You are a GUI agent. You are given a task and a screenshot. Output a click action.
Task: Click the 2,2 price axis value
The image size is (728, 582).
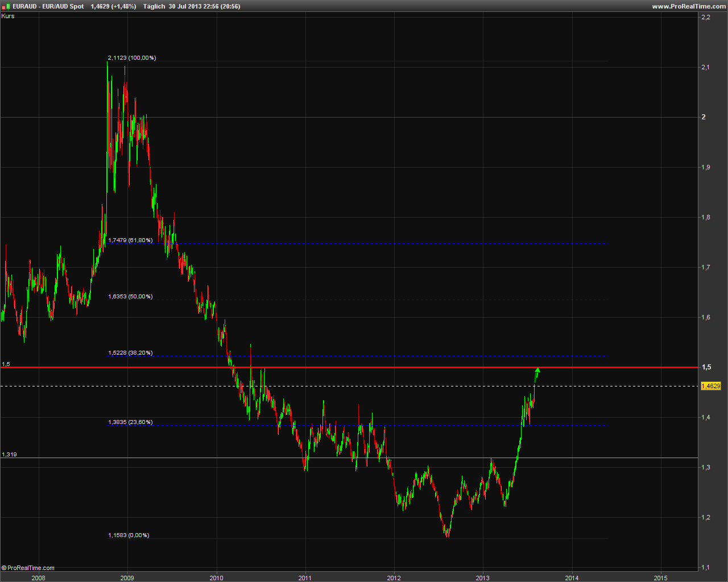coord(706,17)
